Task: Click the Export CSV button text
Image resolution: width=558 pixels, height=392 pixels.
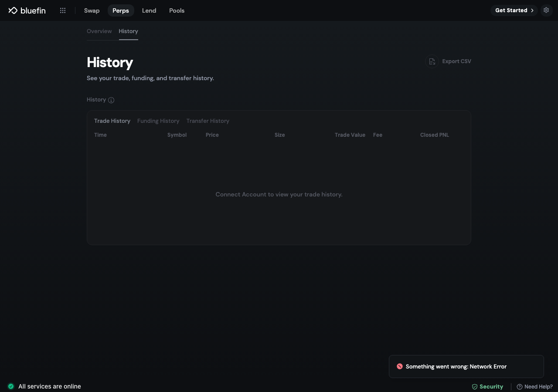Action: [x=456, y=61]
